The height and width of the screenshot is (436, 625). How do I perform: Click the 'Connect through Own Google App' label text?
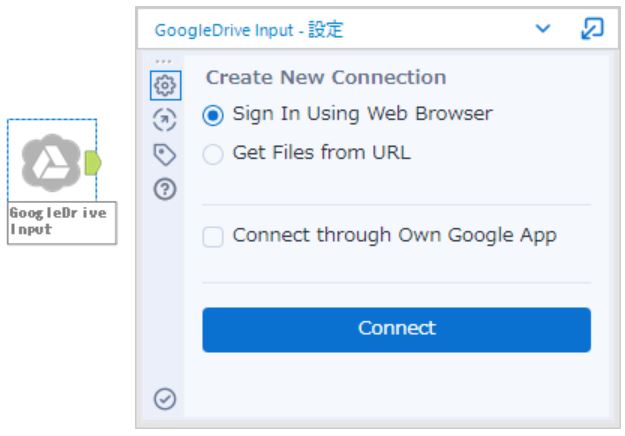point(394,236)
